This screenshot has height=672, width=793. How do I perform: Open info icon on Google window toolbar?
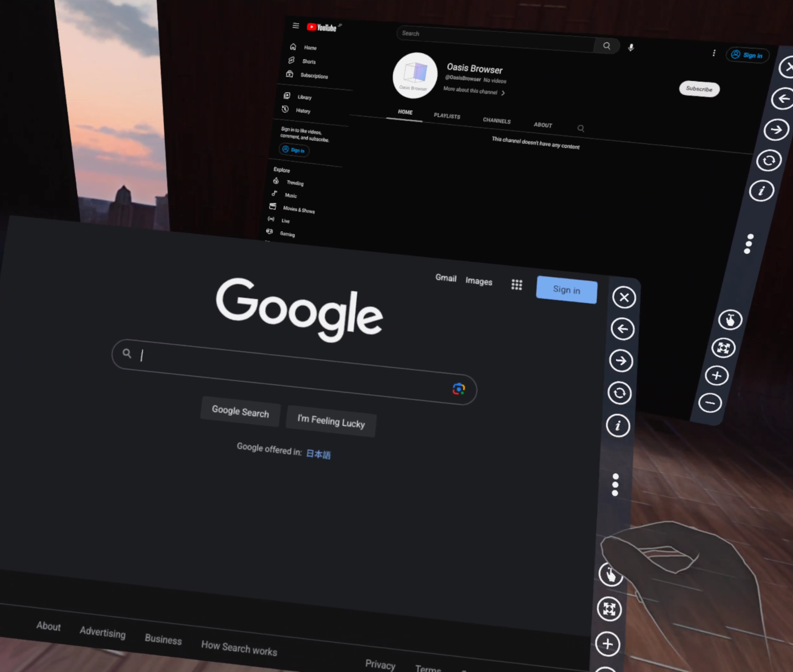click(618, 426)
